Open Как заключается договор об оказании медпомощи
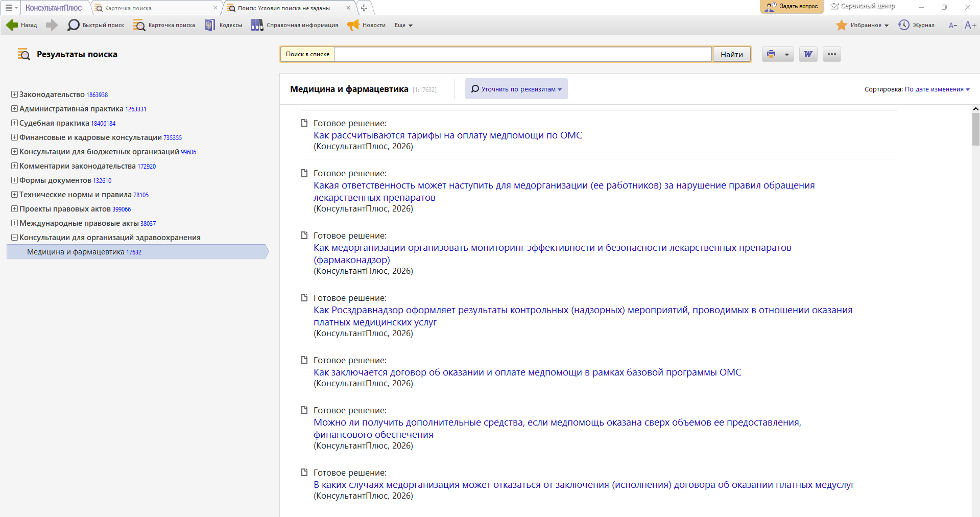Viewport: 980px width, 517px height. point(528,372)
